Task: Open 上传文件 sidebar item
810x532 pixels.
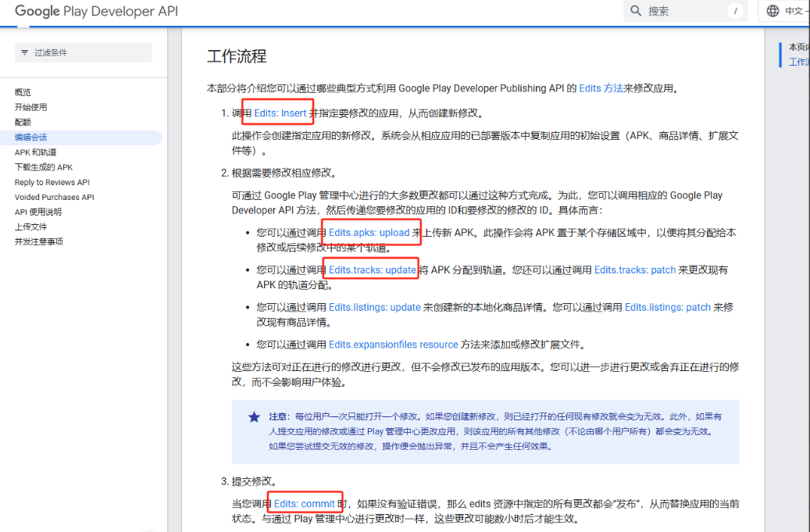Action: pos(31,227)
